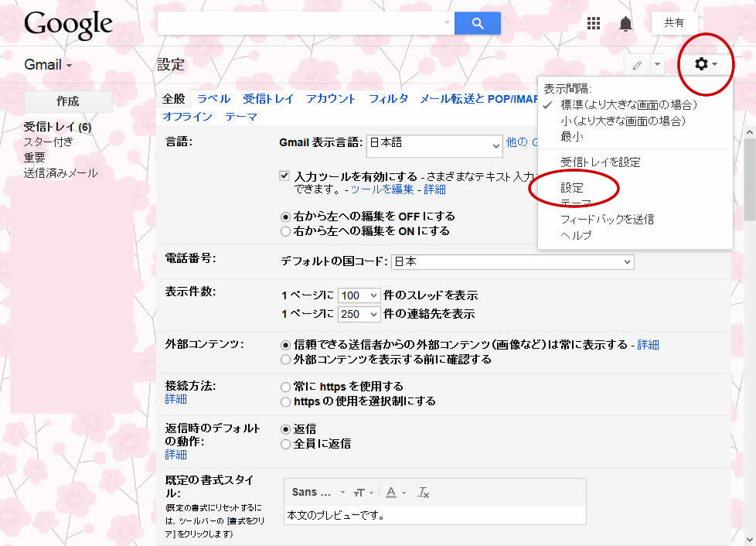This screenshot has height=546, width=756.
Task: Choose 設定 in gear menu
Action: pyautogui.click(x=572, y=188)
